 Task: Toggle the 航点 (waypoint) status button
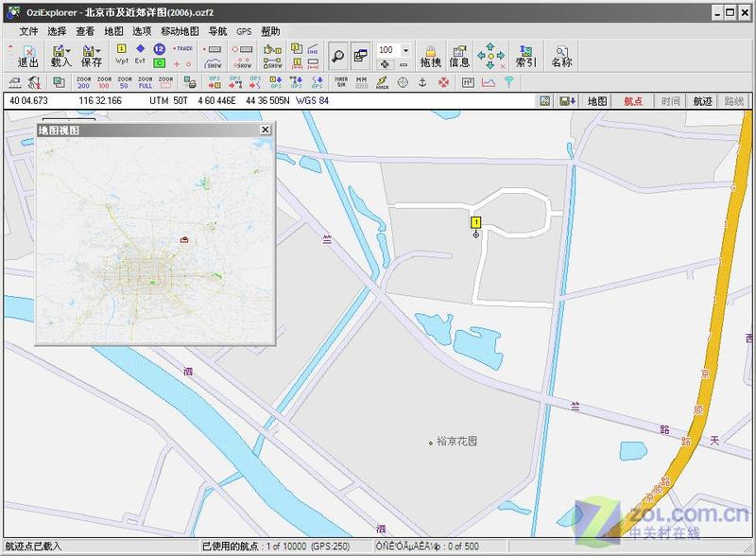coord(633,101)
